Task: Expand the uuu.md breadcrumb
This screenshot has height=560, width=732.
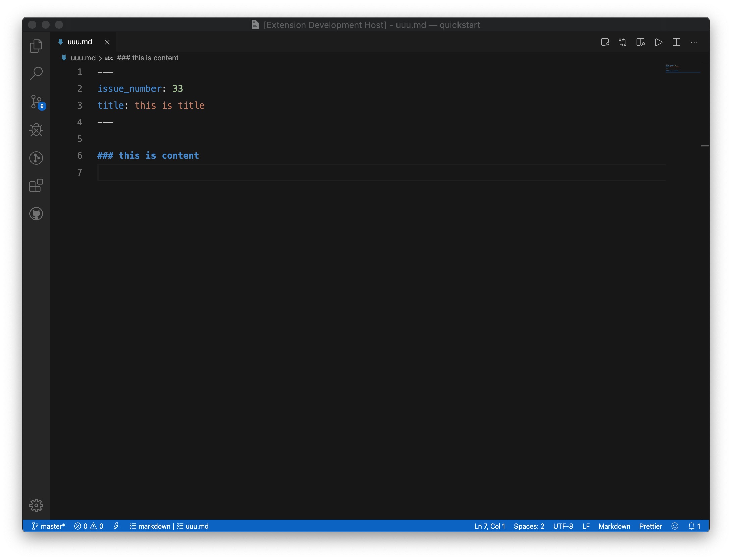Action: (83, 58)
